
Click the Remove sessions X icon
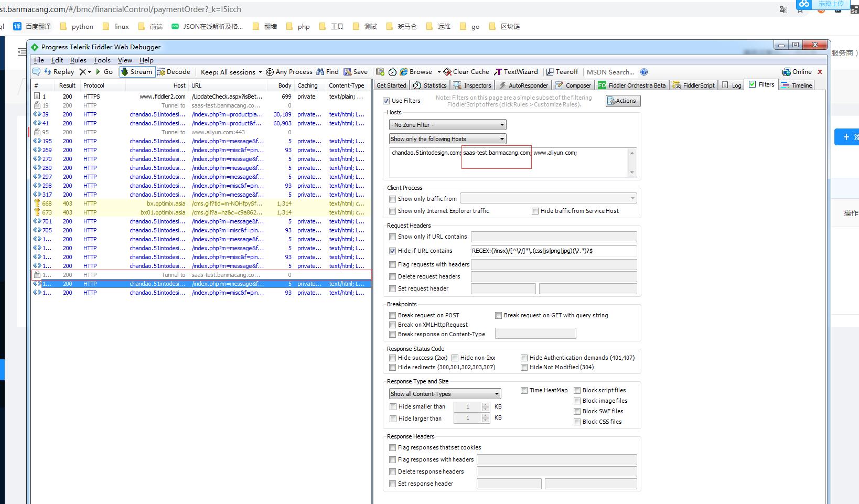click(82, 72)
